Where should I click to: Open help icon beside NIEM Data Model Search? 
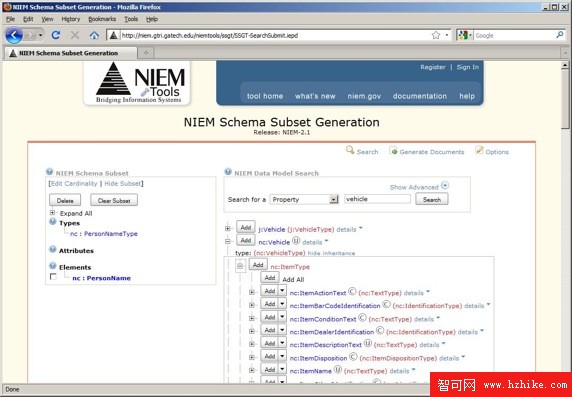point(228,171)
